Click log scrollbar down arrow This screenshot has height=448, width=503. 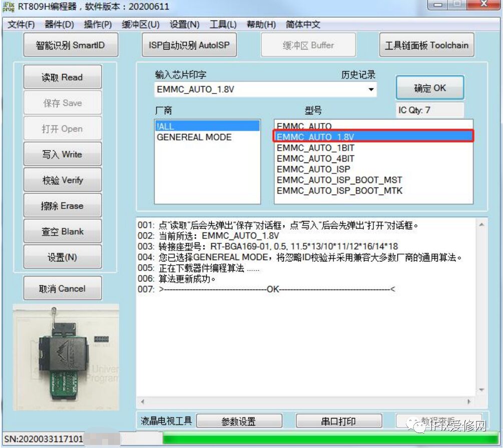point(481,390)
